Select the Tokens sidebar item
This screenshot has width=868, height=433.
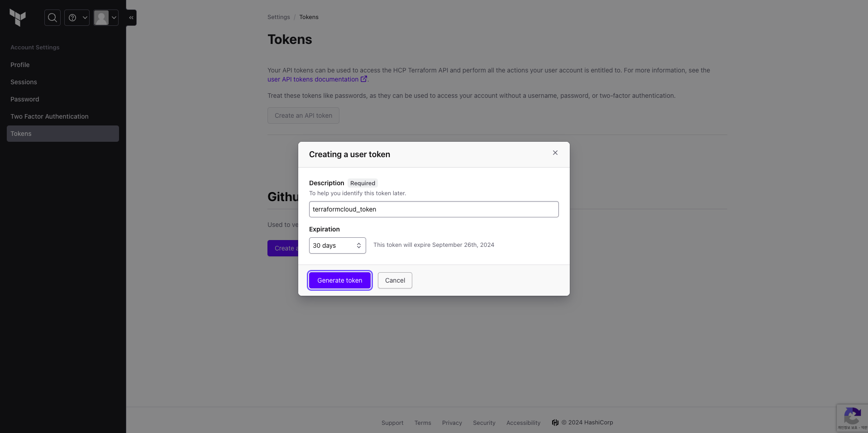click(63, 134)
